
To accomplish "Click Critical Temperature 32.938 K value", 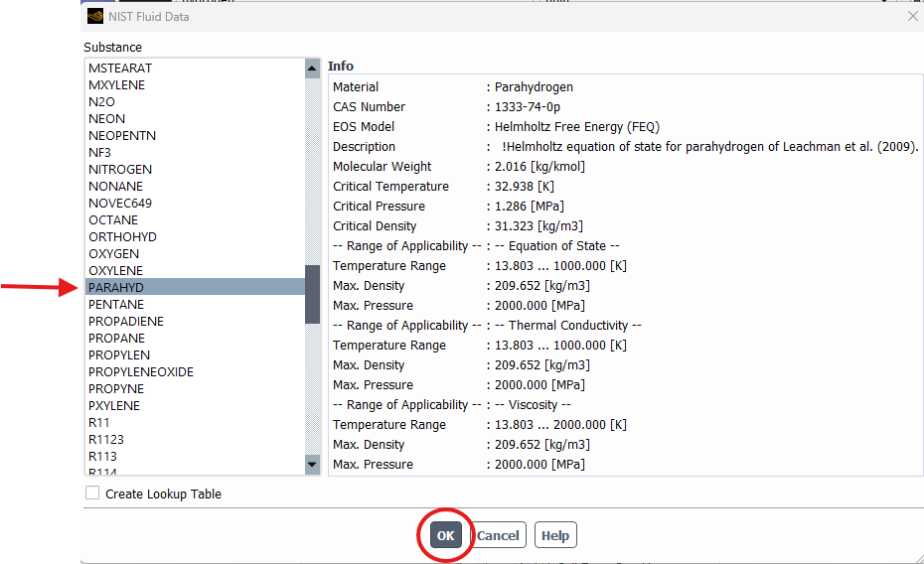I will point(524,187).
